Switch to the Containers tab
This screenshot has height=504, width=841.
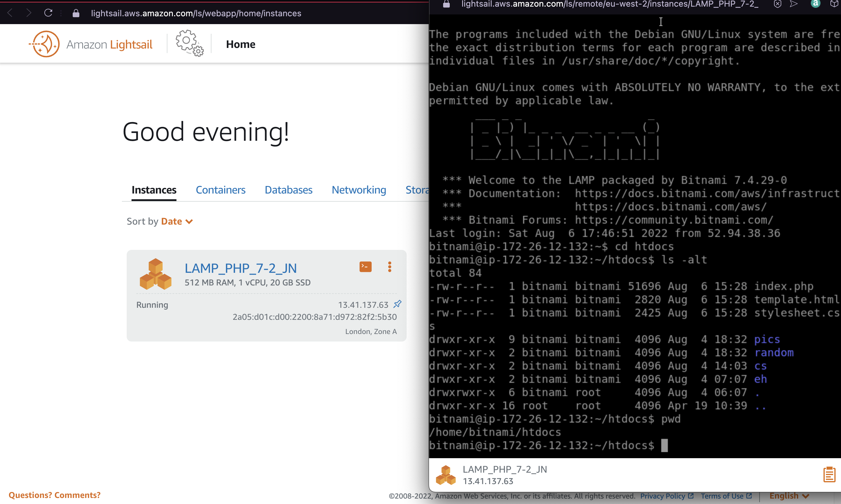tap(221, 190)
